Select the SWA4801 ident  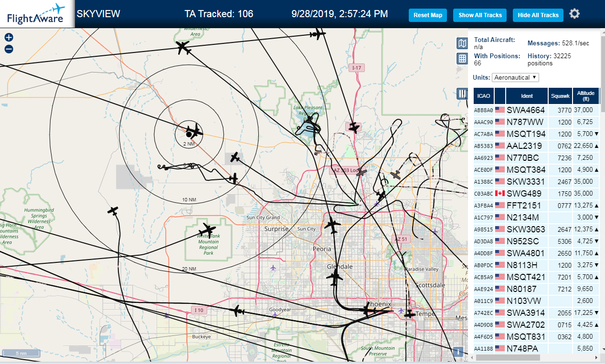525,253
